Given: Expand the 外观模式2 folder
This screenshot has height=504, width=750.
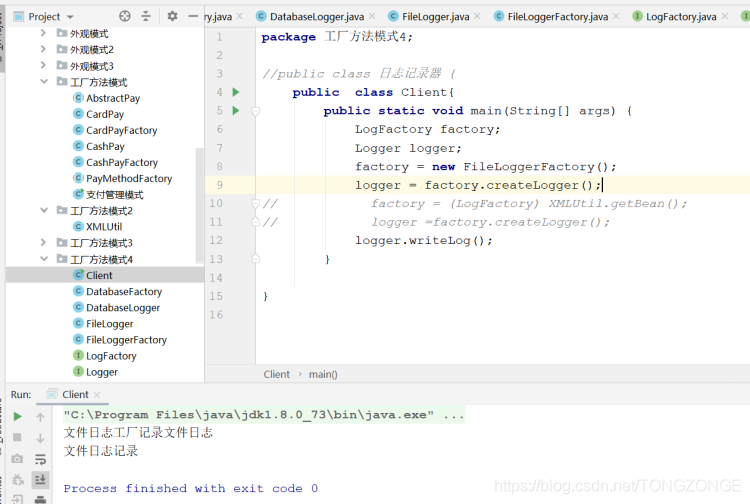Looking at the screenshot, I should 44,49.
